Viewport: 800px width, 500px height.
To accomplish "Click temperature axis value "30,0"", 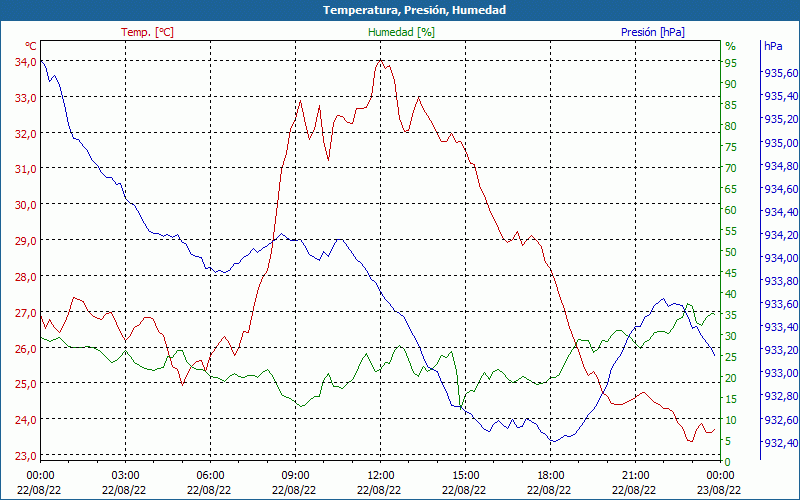I will pyautogui.click(x=26, y=205).
